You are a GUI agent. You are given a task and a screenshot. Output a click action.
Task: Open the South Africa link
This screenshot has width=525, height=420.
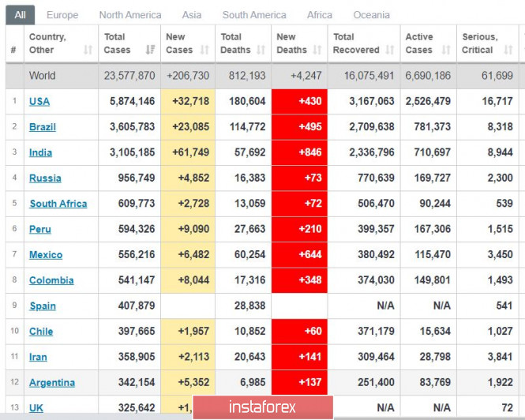[x=58, y=204]
